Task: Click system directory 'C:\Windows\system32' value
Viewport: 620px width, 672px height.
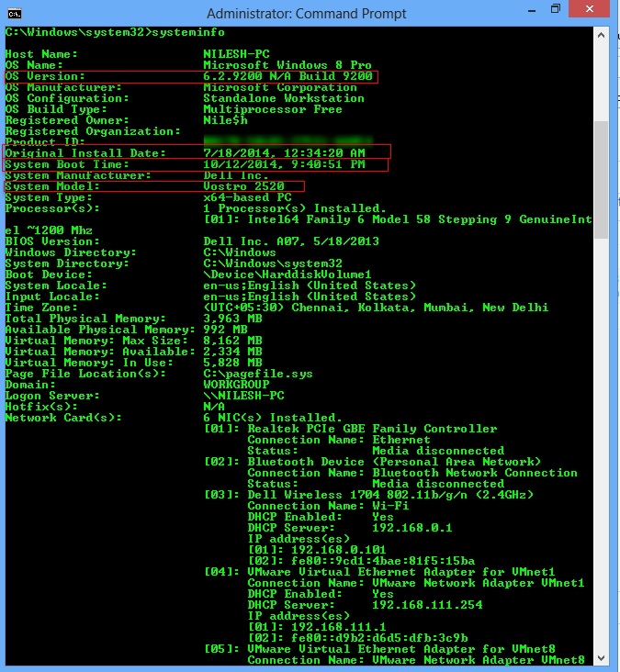Action: tap(273, 263)
